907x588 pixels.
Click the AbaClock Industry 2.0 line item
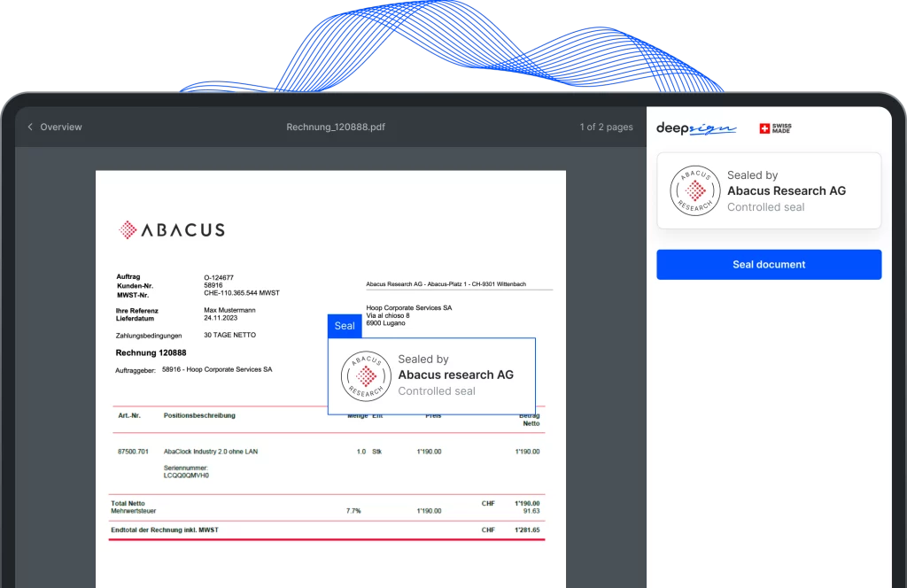211,452
